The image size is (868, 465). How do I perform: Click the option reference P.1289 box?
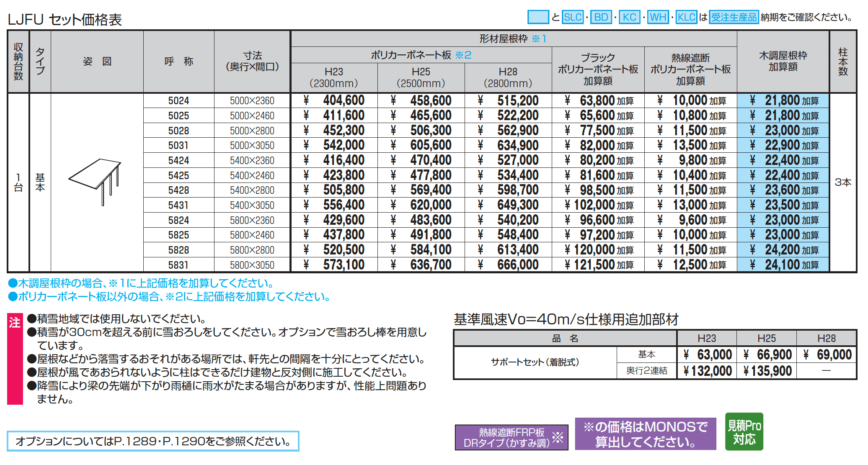pyautogui.click(x=153, y=441)
